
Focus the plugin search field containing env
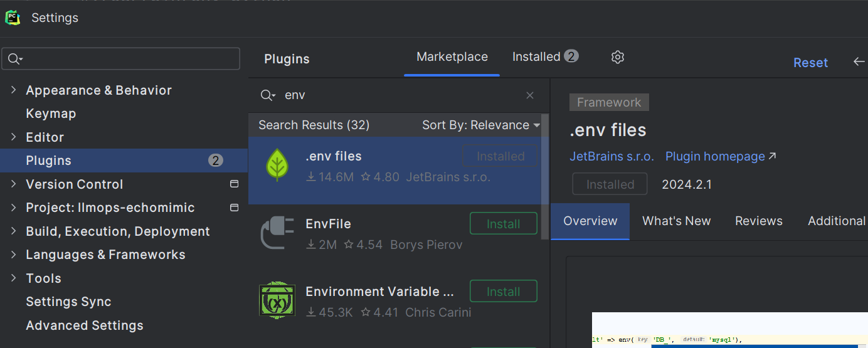(399, 95)
